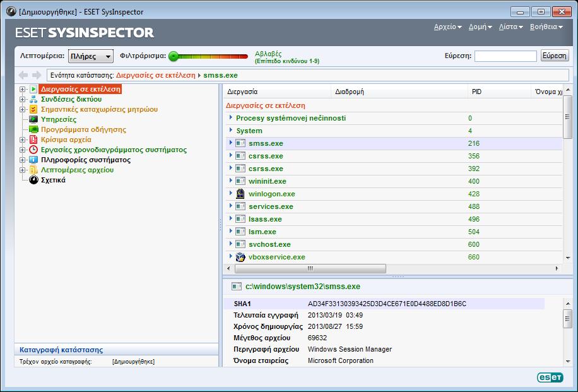Click the lsm.exe process icon
Screen dimensions: 578x392
(240, 232)
